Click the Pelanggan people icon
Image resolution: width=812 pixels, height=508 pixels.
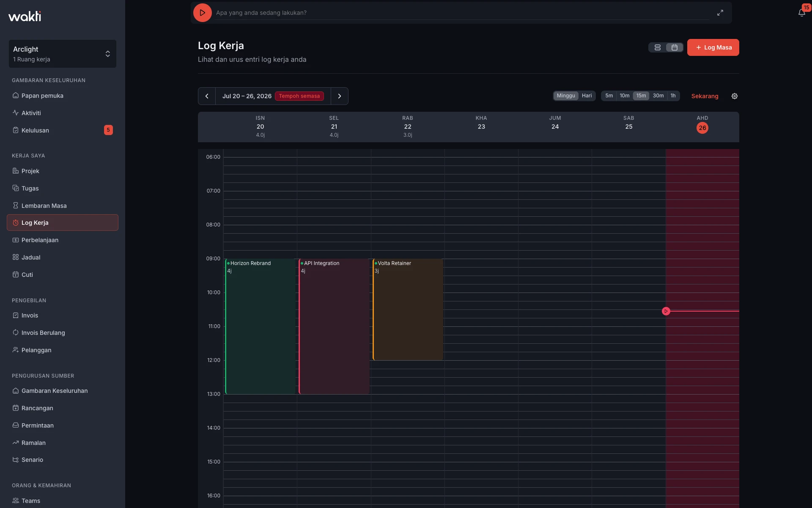(16, 350)
